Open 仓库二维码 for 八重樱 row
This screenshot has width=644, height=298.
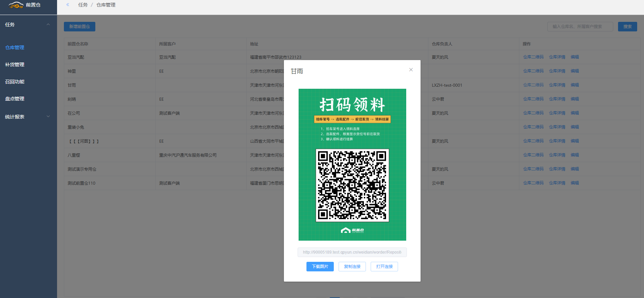(x=533, y=155)
